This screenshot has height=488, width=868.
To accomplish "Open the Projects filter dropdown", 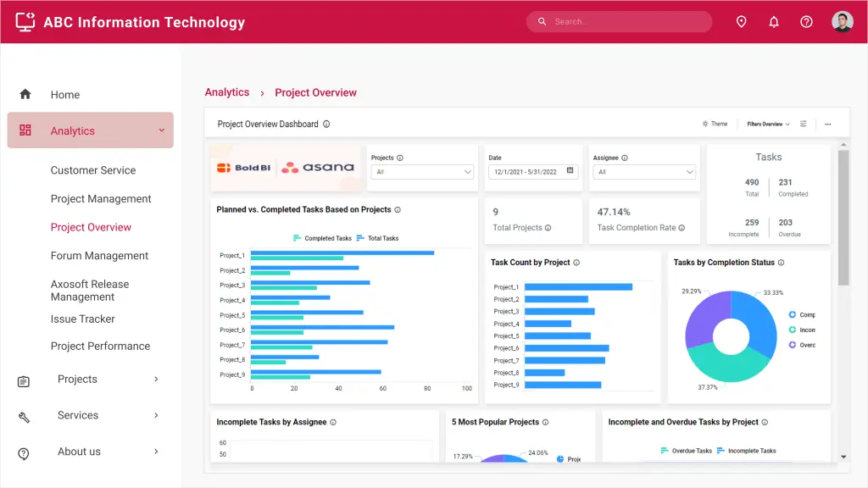I will (422, 171).
